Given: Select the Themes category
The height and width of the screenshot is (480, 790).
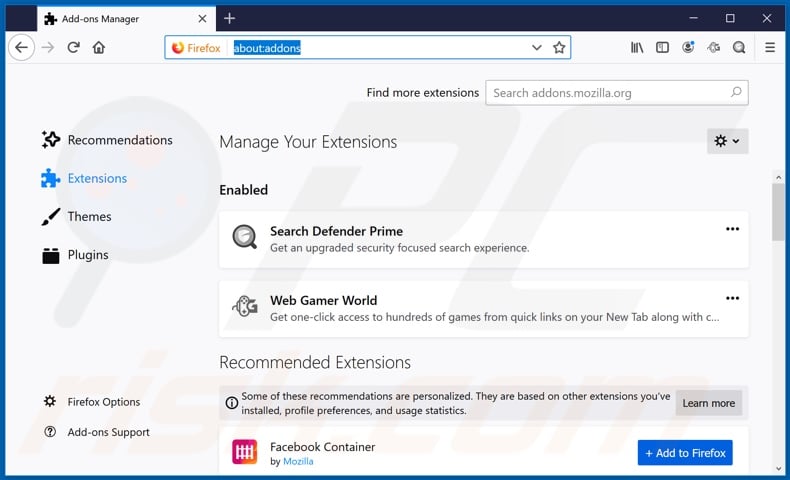Looking at the screenshot, I should pos(77,217).
